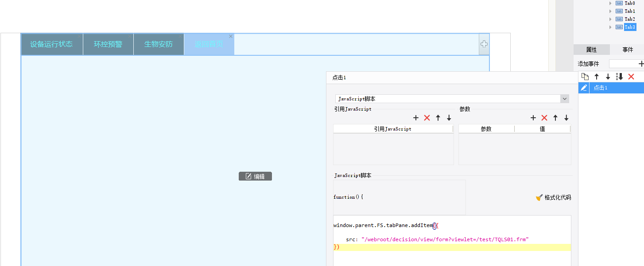Select the 设备运行状态 tab
The width and height of the screenshot is (644, 266).
coord(51,44)
